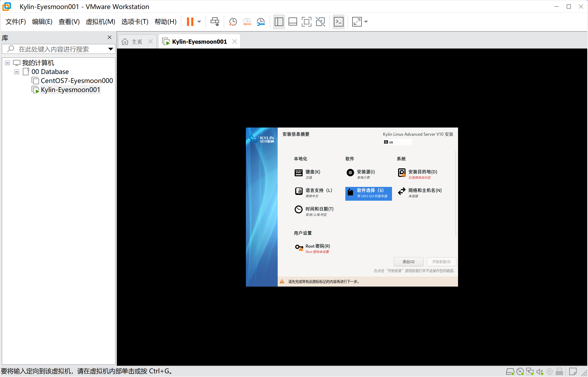Switch to the 主页 tab
The width and height of the screenshot is (588, 377).
[x=137, y=42]
